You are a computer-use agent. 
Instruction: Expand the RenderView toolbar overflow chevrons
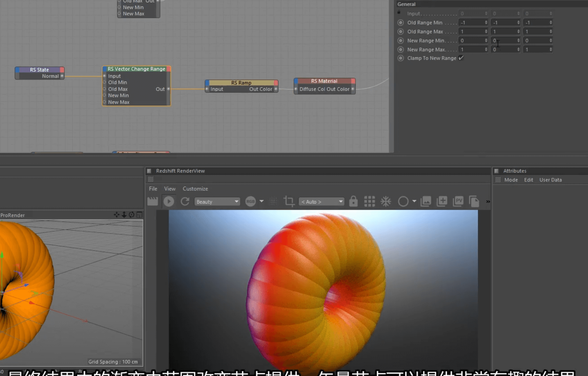pyautogui.click(x=488, y=201)
